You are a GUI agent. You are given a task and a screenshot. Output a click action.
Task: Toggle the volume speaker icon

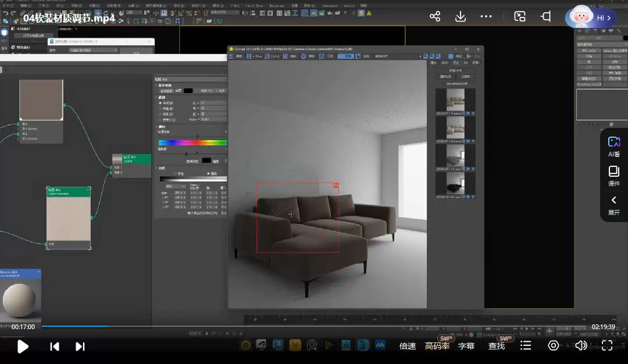click(x=580, y=346)
